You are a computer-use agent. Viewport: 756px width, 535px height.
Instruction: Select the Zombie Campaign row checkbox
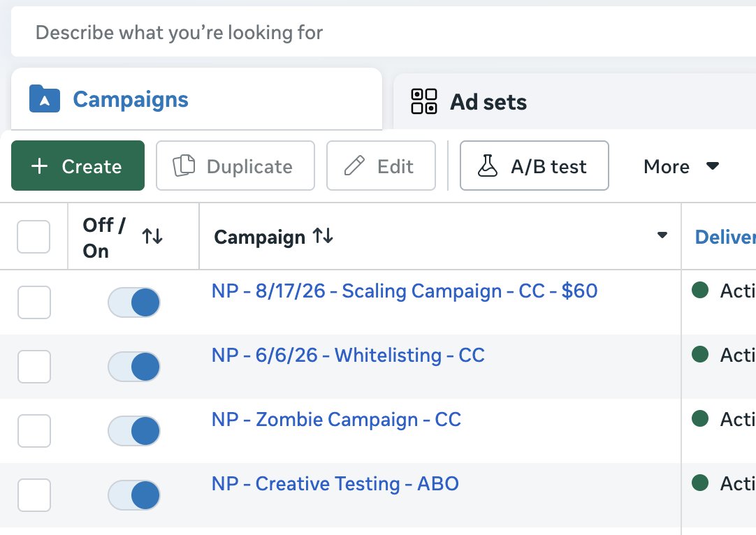tap(34, 430)
